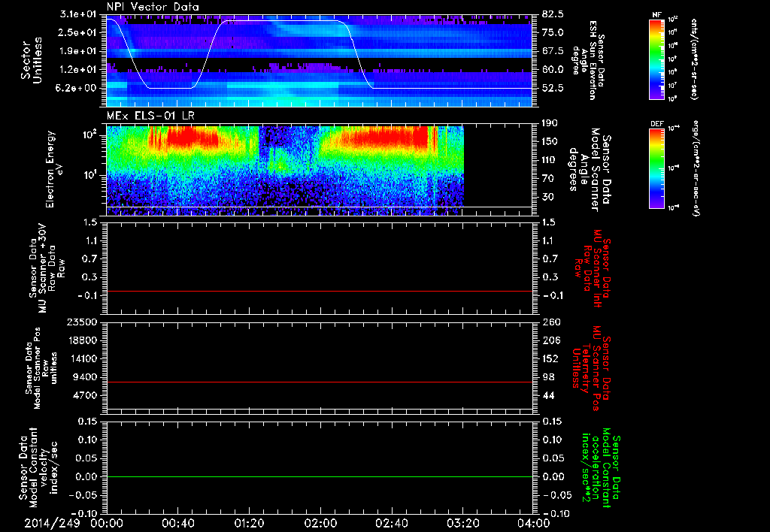Click the 'Model Scanner Pos Raw' axis title

point(41,368)
